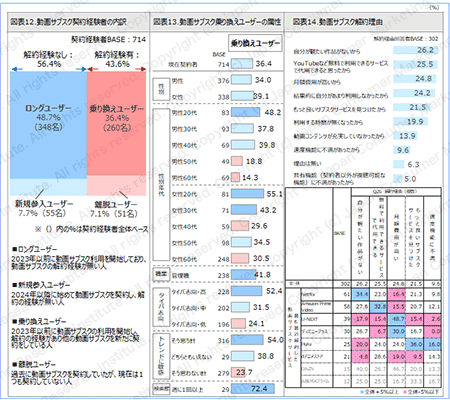Image resolution: width=450 pixels, height=400 pixels.
Task: Click the '全体-5%以下' pink legend entry
Action: pos(421,392)
